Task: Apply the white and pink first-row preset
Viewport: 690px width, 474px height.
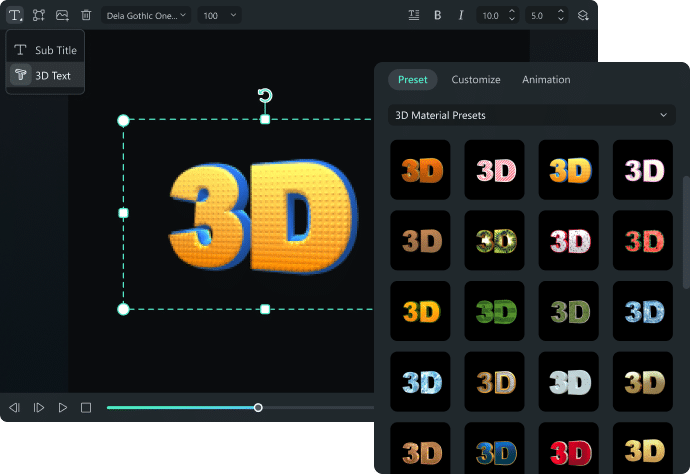Action: point(643,170)
